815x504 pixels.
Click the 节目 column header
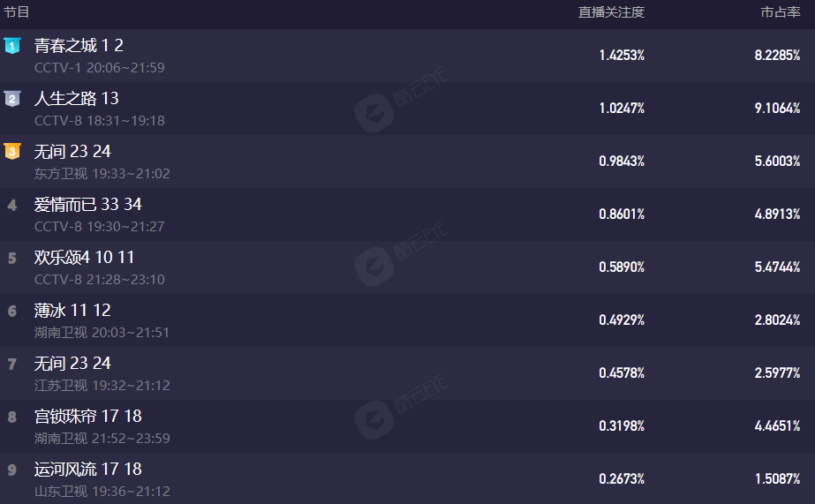tap(16, 12)
